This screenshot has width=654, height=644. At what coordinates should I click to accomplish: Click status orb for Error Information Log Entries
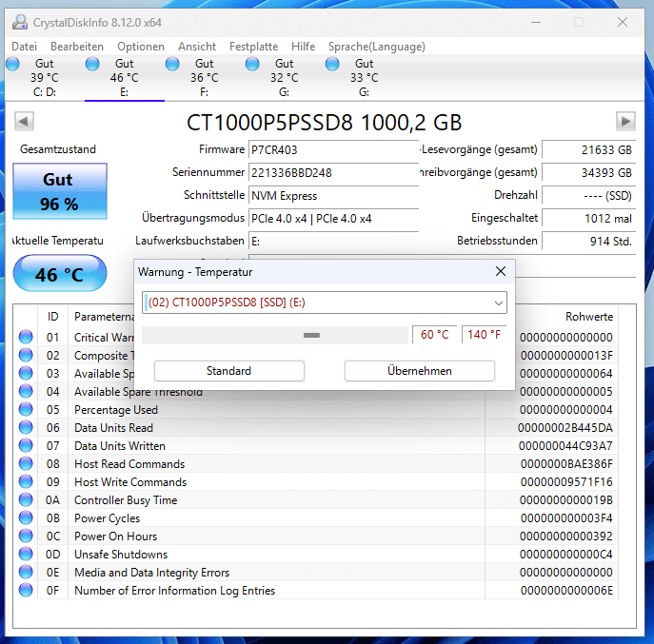pyautogui.click(x=26, y=590)
